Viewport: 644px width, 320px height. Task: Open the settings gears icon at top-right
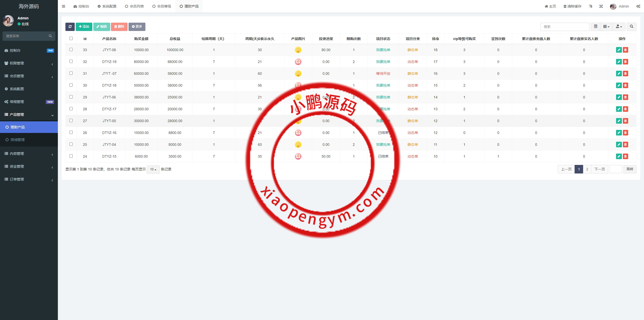coord(638,6)
